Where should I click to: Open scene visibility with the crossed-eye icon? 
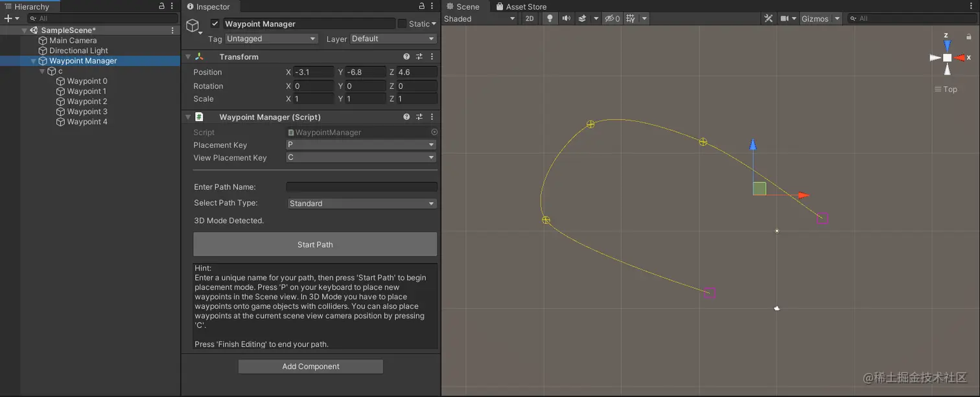[x=609, y=18]
